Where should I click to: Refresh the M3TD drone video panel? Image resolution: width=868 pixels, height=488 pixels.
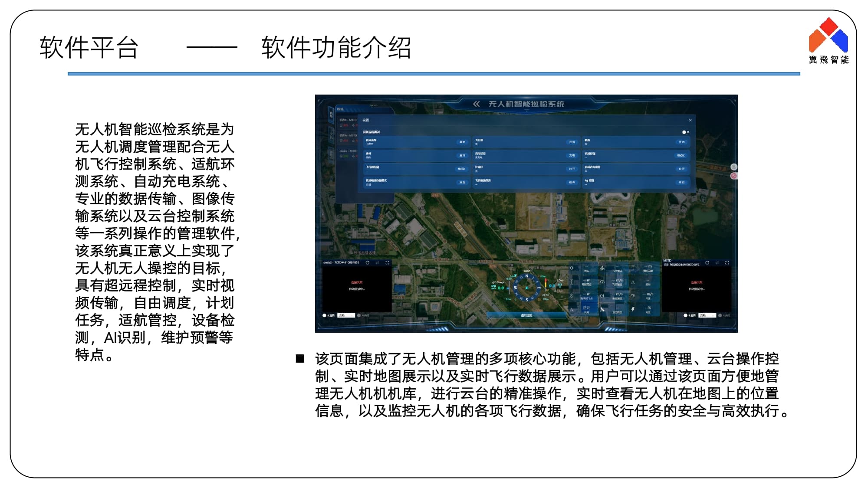point(707,263)
